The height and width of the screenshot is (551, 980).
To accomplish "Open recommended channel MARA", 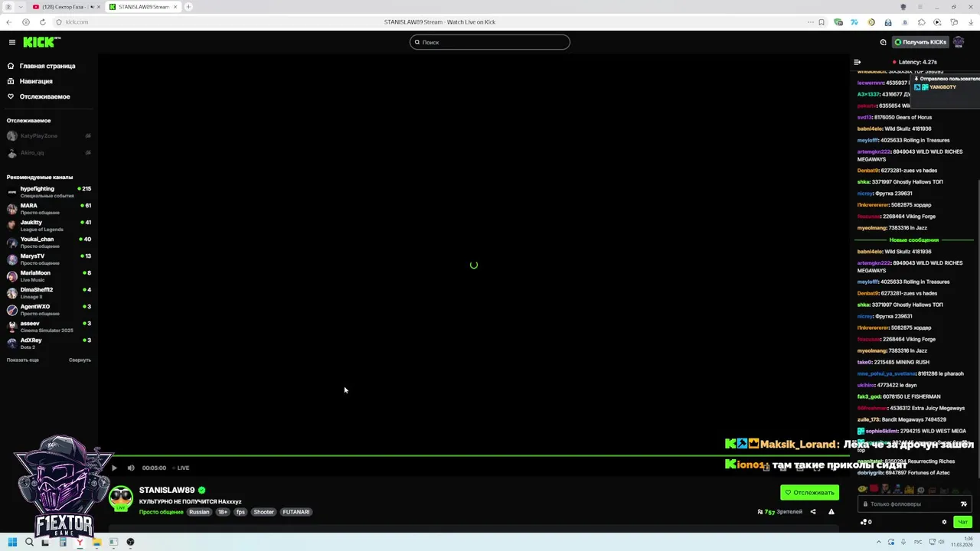I will tap(48, 208).
